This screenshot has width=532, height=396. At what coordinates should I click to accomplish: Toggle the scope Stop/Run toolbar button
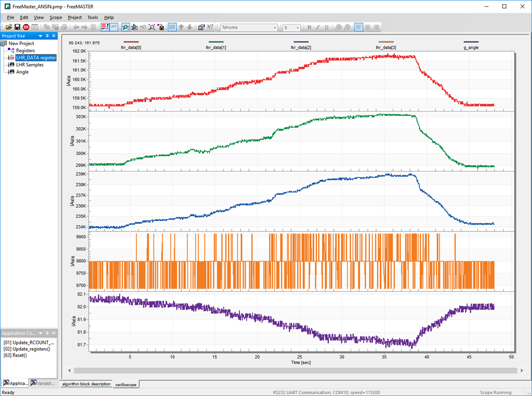[x=105, y=27]
